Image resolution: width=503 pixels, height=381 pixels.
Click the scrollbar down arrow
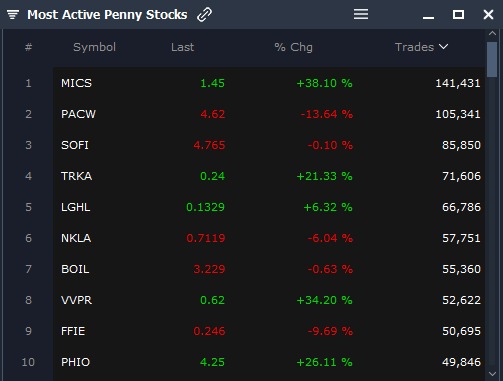(x=492, y=374)
